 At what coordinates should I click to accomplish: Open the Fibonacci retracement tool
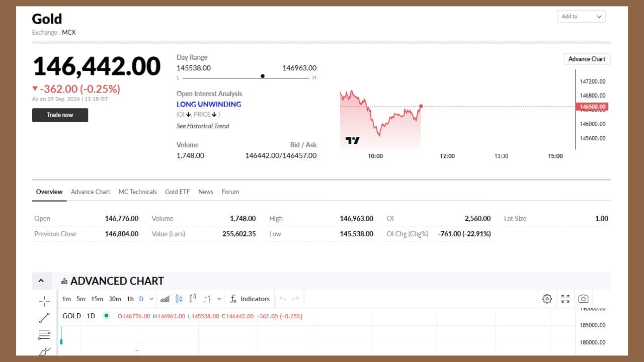(x=44, y=334)
